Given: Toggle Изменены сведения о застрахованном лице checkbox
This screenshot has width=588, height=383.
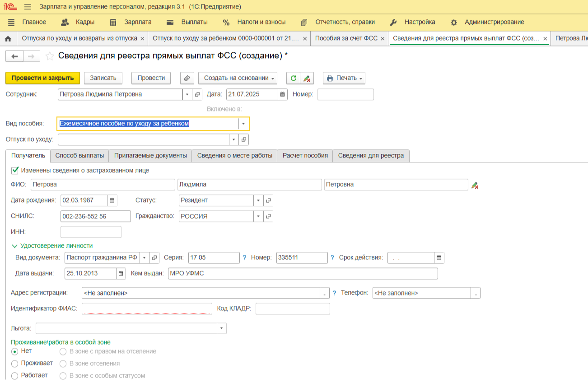Looking at the screenshot, I should 15,171.
